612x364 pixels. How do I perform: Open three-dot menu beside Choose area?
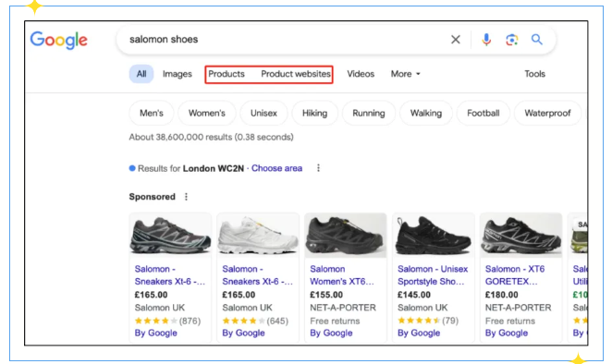(319, 168)
